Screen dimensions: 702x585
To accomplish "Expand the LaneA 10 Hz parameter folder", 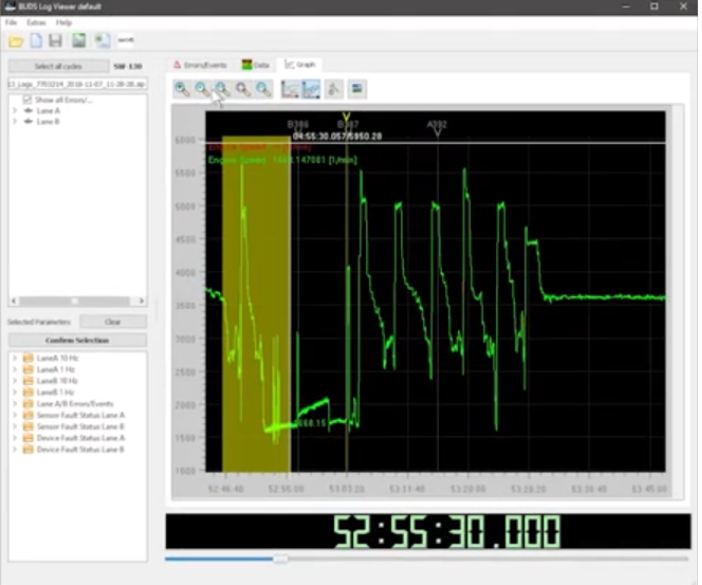I will click(14, 358).
